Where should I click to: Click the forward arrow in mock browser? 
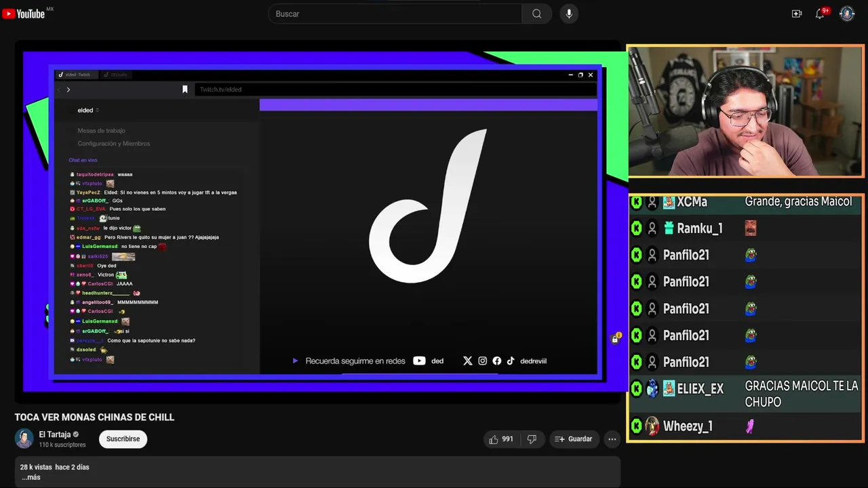pos(68,89)
